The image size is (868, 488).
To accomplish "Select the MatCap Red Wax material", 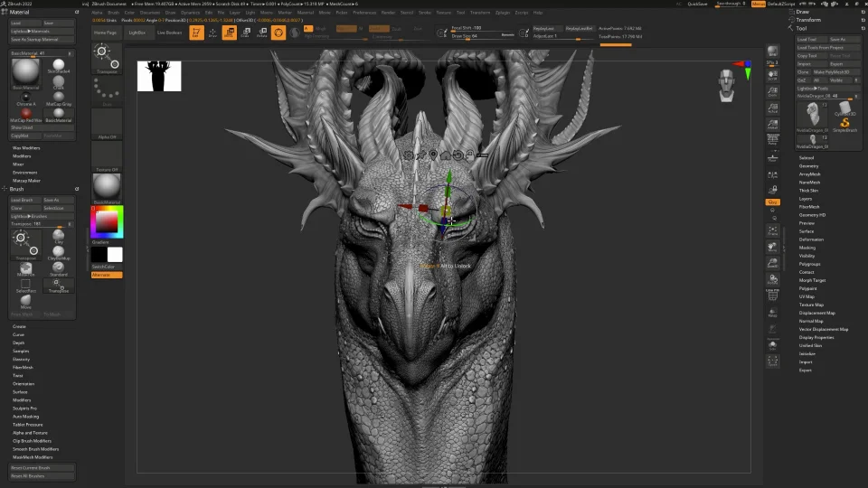I will click(25, 115).
